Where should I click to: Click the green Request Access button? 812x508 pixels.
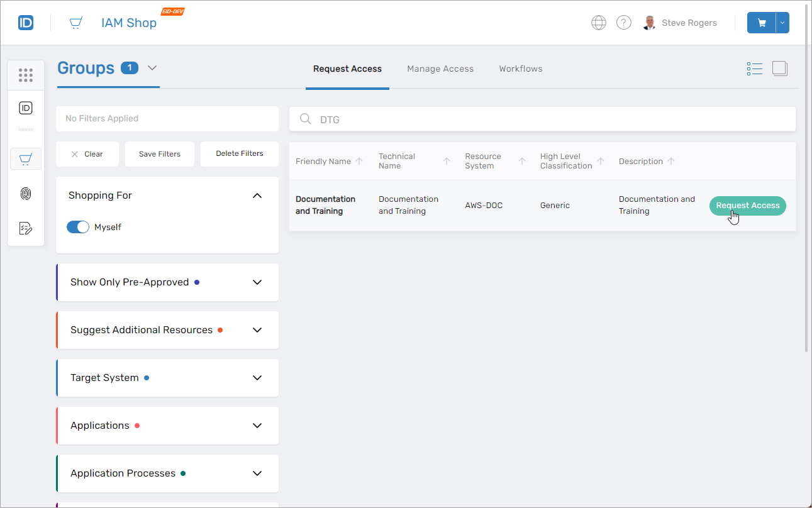pyautogui.click(x=747, y=206)
